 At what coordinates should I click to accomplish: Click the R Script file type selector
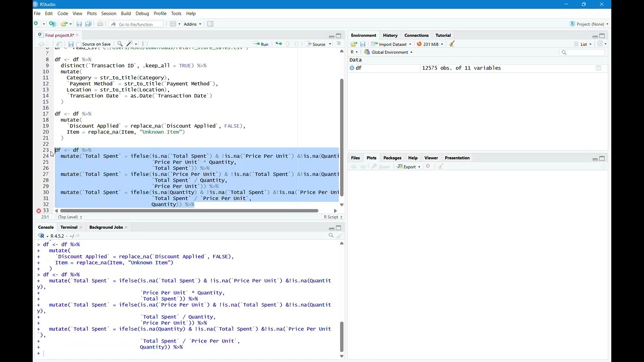[x=333, y=217]
